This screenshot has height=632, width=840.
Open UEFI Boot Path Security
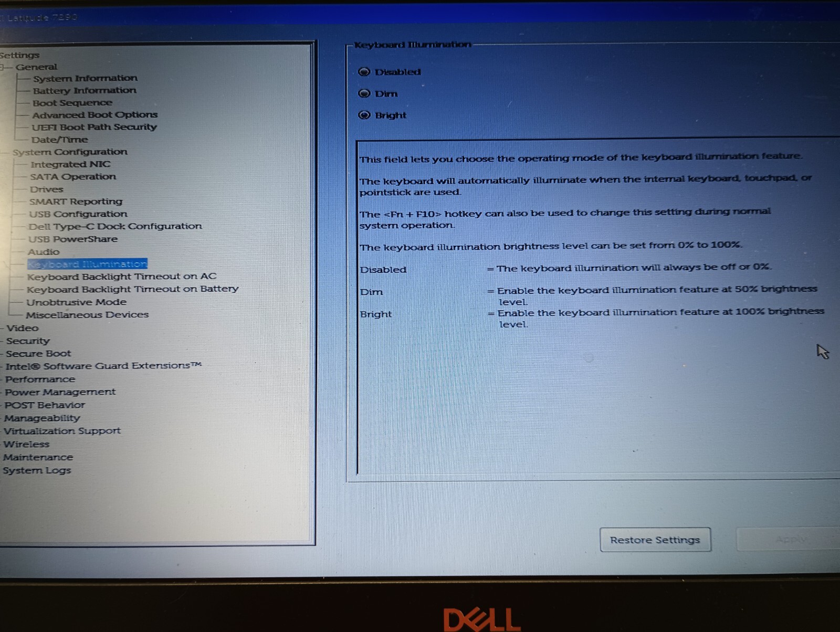[x=94, y=127]
